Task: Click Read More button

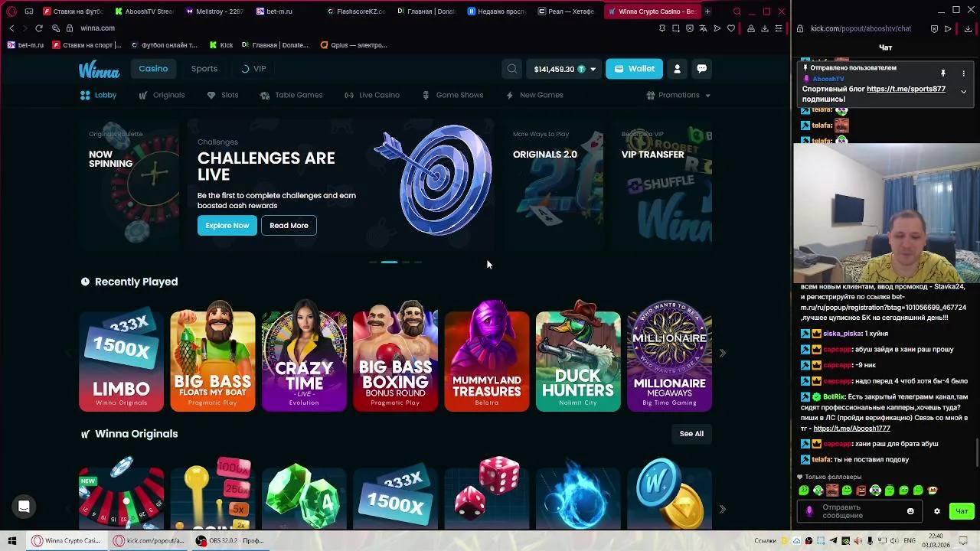Action: point(289,226)
